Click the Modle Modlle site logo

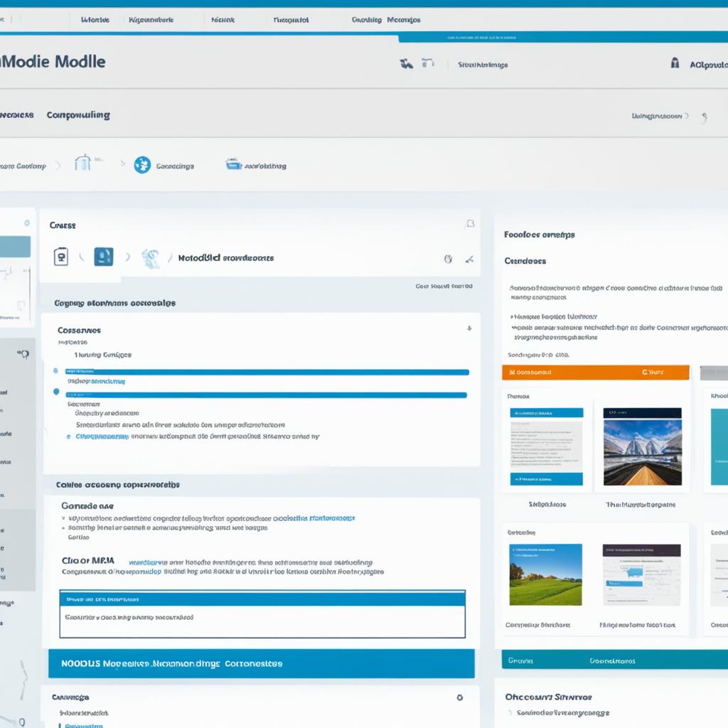53,62
